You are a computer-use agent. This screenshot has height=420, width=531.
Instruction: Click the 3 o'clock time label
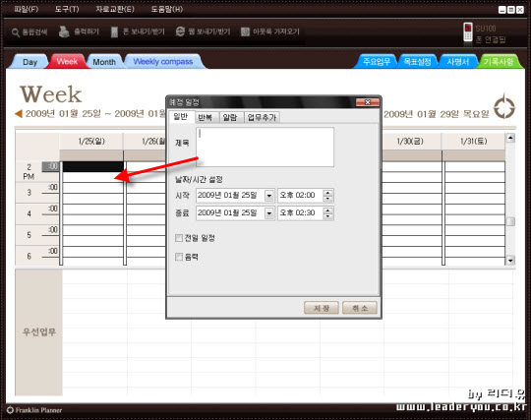[29, 193]
